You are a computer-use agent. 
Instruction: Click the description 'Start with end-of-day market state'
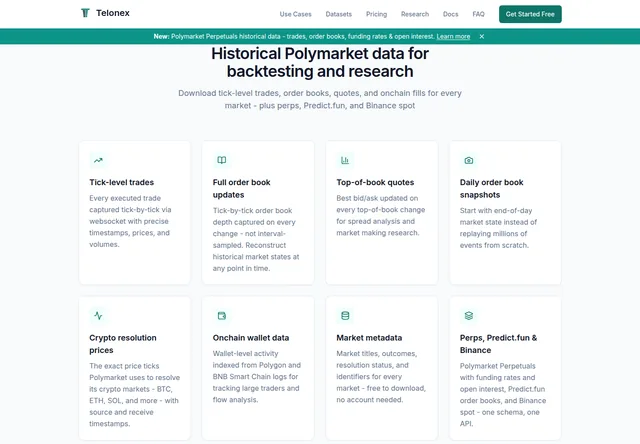tap(498, 228)
